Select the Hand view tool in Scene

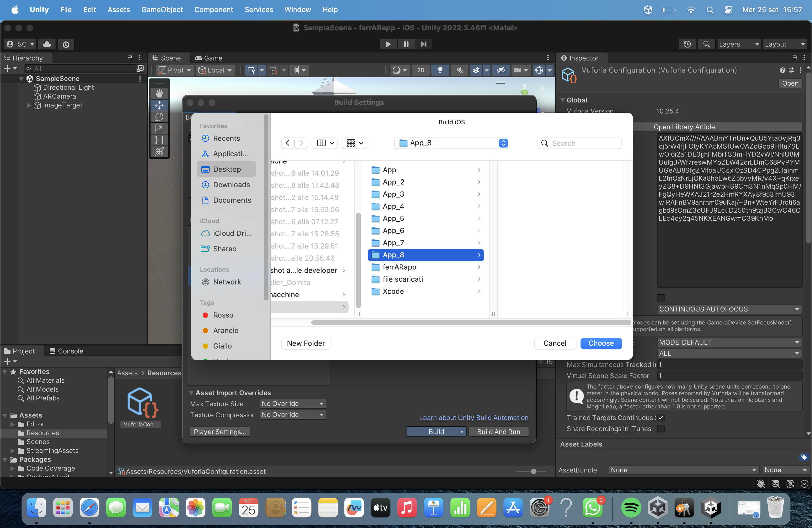(x=159, y=93)
